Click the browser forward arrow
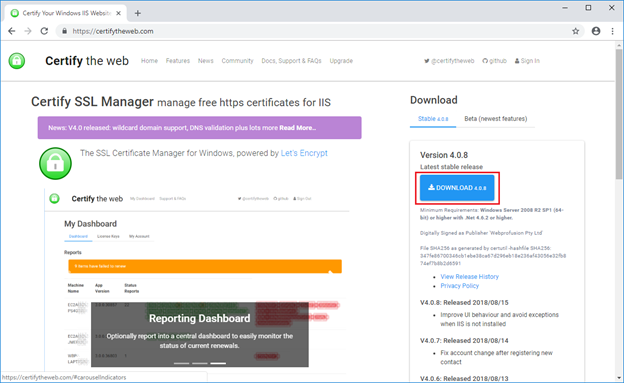 (x=28, y=31)
